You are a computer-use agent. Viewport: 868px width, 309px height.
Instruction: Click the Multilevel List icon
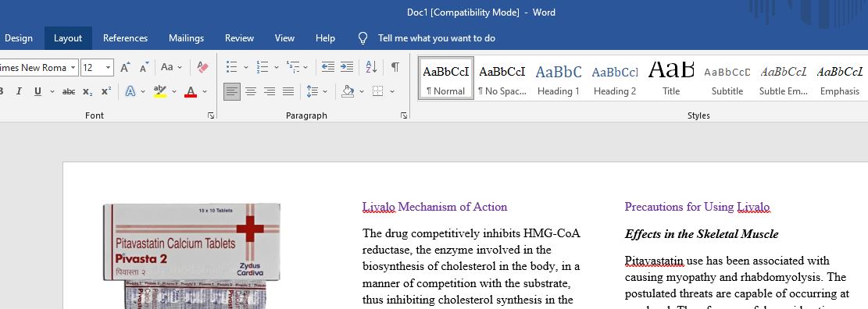point(293,67)
